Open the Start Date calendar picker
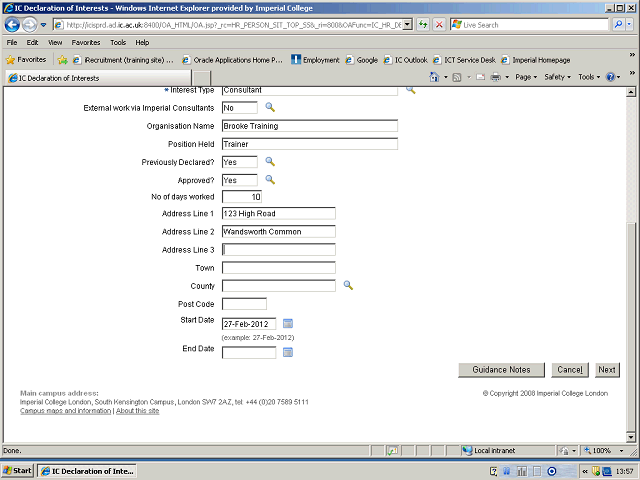 (x=288, y=323)
